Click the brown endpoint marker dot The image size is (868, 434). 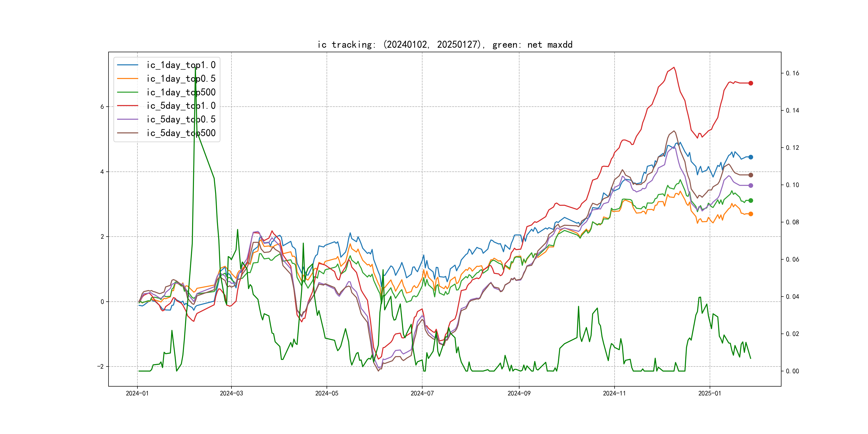(751, 175)
